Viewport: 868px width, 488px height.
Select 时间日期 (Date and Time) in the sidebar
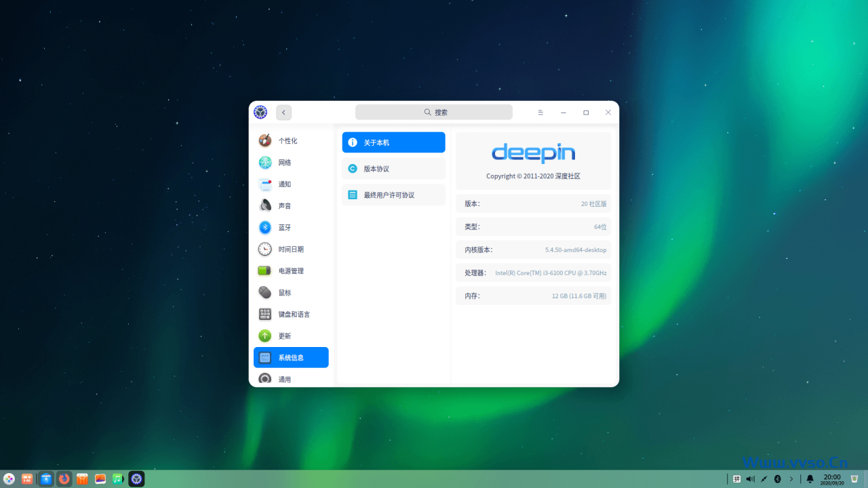290,249
